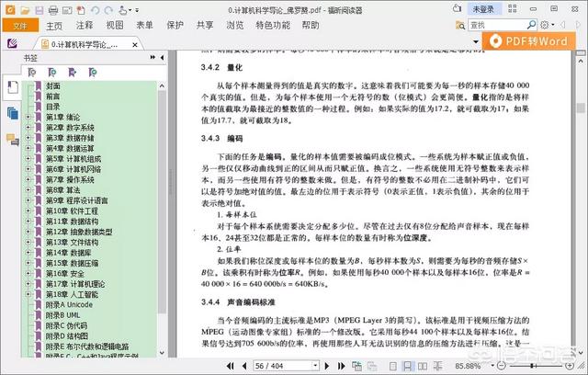The width and height of the screenshot is (588, 375).
Task: Click the thumbs-up icon in title bar
Action: 457,8
